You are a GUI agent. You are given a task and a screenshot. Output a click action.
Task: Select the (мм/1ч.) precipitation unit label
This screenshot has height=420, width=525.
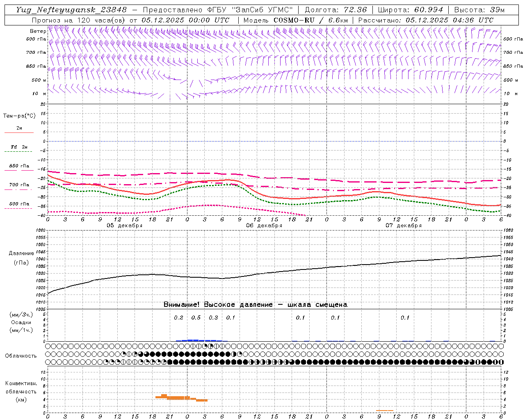click(21, 330)
